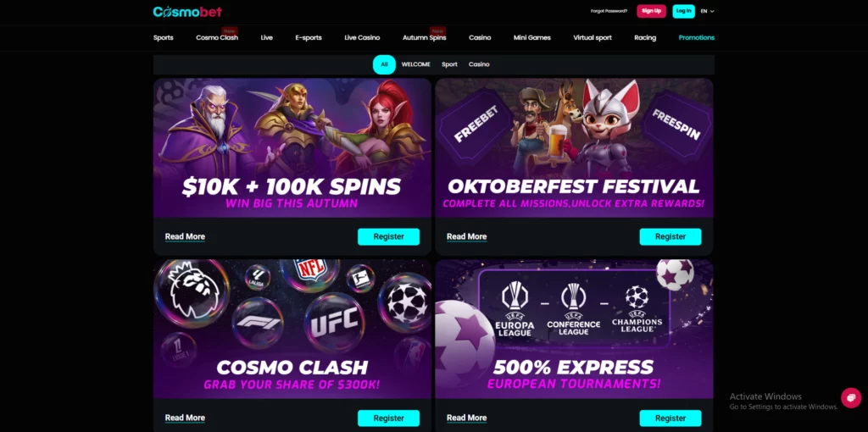Click the Sign Up button

[651, 11]
